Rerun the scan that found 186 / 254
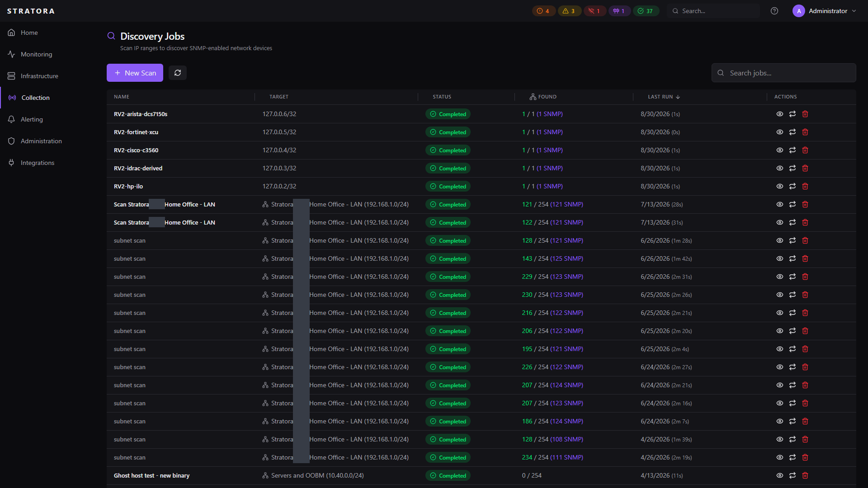This screenshot has width=868, height=488. point(793,421)
